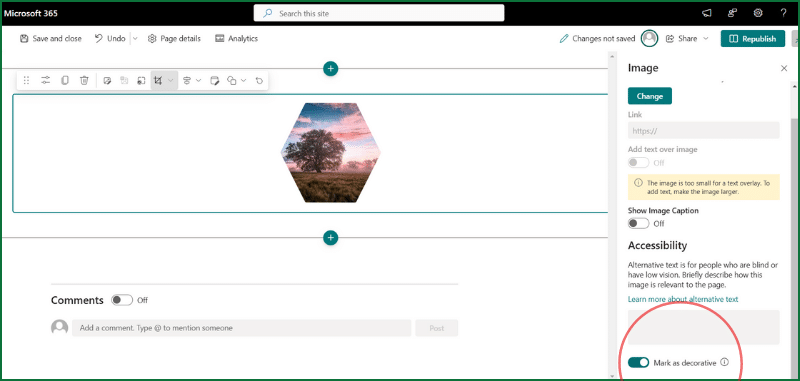
Task: Click the note-with-pencil icon in image toolbar
Action: [x=215, y=81]
